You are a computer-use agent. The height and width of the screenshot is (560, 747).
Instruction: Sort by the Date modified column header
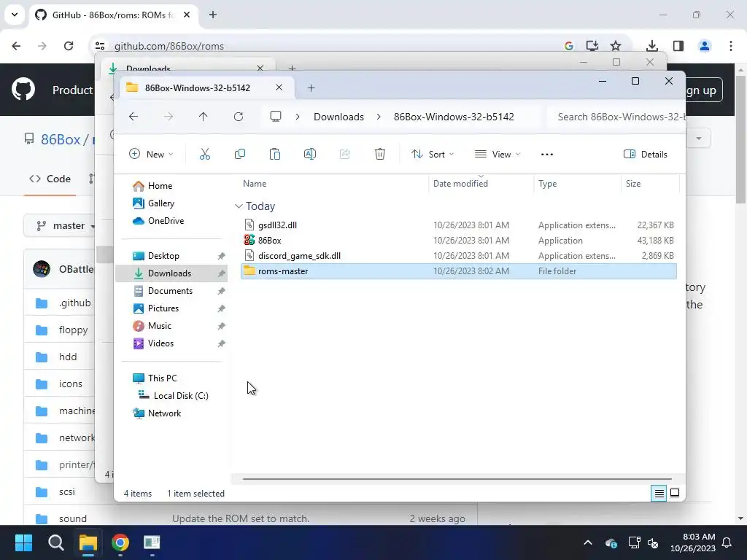pyautogui.click(x=460, y=184)
